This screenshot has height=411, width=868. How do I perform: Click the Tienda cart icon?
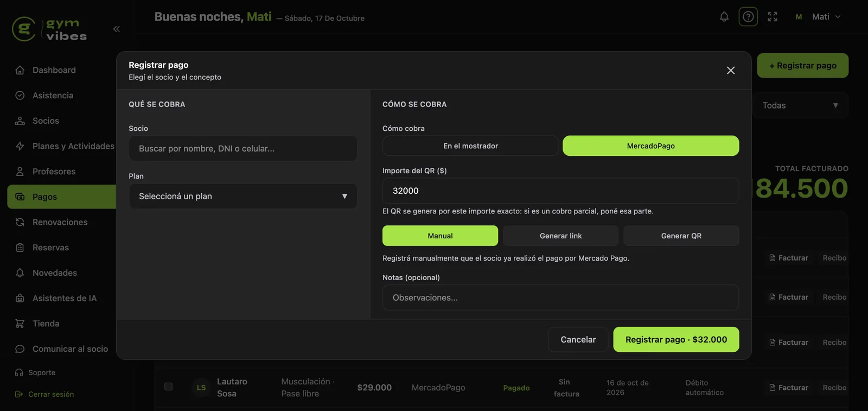point(20,324)
